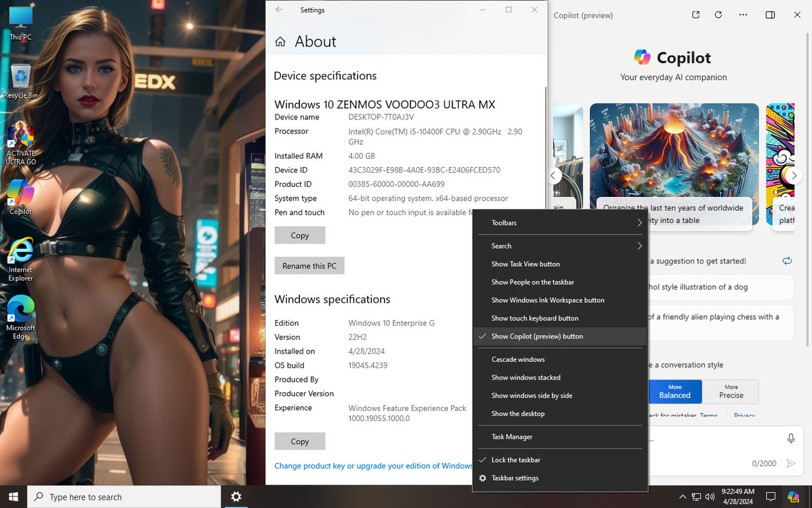Select More Precise conversation style

tap(731, 392)
